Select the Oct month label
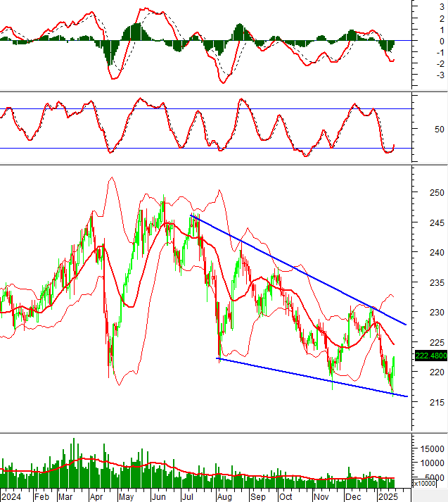448x502 pixels. click(286, 497)
